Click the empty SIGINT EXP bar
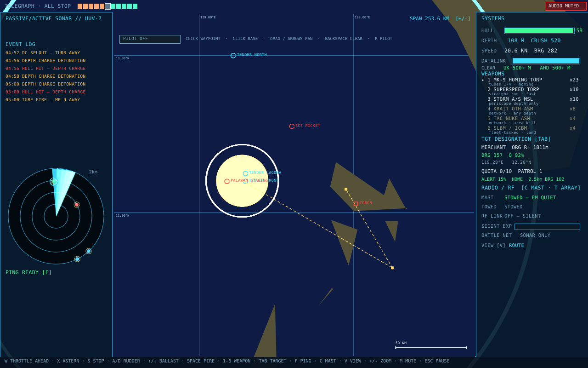Image resolution: width=588 pixels, height=368 pixels. [x=547, y=227]
